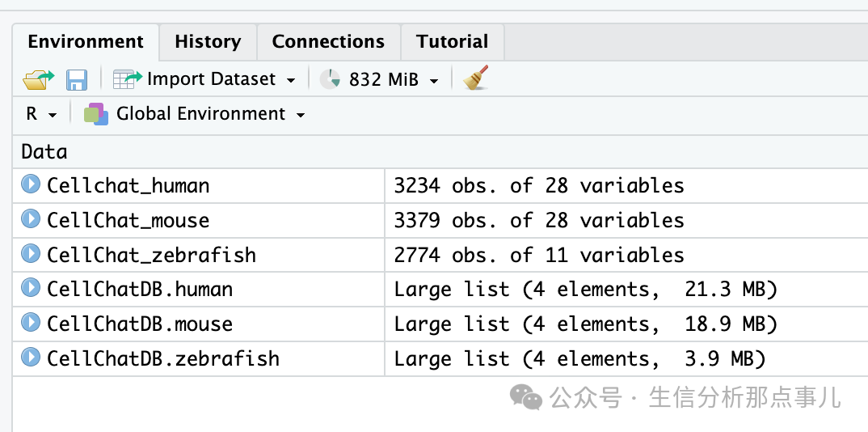Switch to the History tab
Screen dimensions: 868x432
(208, 42)
